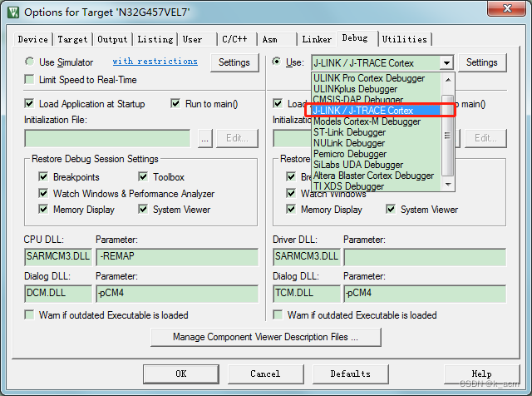Choose ULINK Pro Cortex Debugger from list
The width and height of the screenshot is (532, 396).
tap(376, 78)
